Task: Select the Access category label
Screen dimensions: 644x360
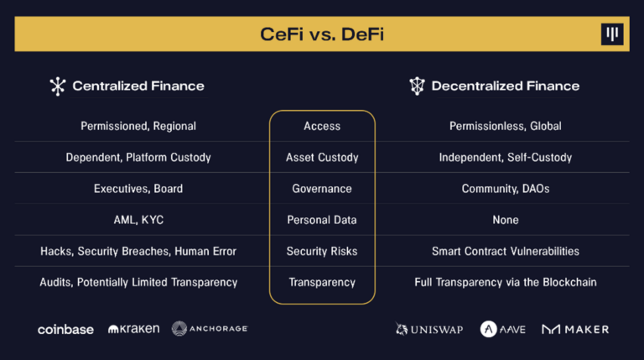Action: click(x=322, y=126)
